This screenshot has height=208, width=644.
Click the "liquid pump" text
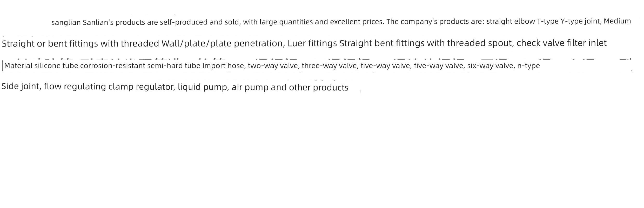(202, 87)
